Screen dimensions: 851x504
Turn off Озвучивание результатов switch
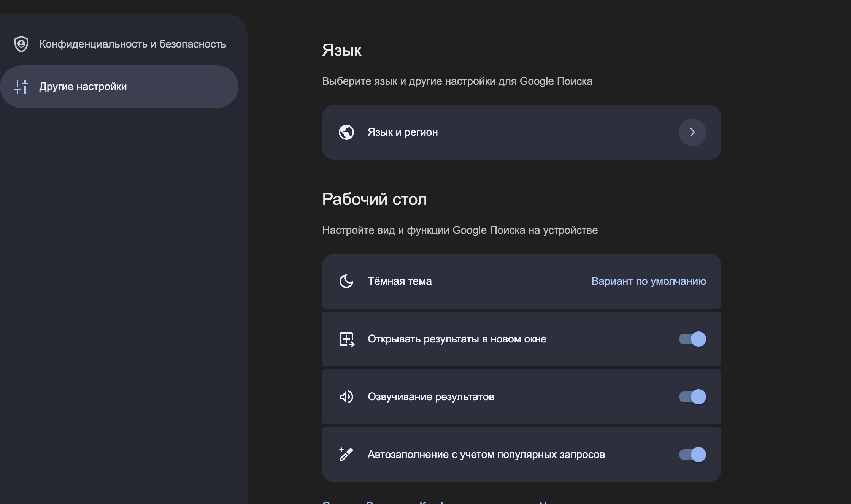pyautogui.click(x=692, y=397)
